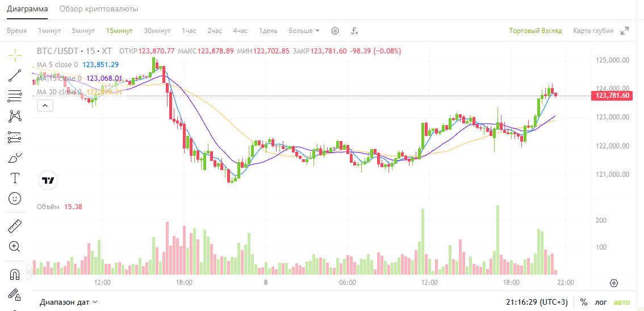Screen dimensions: 644x311
Task: Expand chart to fullscreen
Action: (x=625, y=31)
